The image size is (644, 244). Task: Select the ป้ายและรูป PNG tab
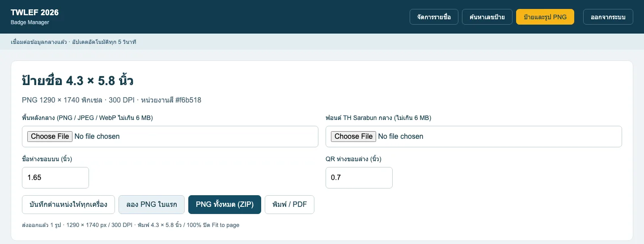tap(545, 17)
